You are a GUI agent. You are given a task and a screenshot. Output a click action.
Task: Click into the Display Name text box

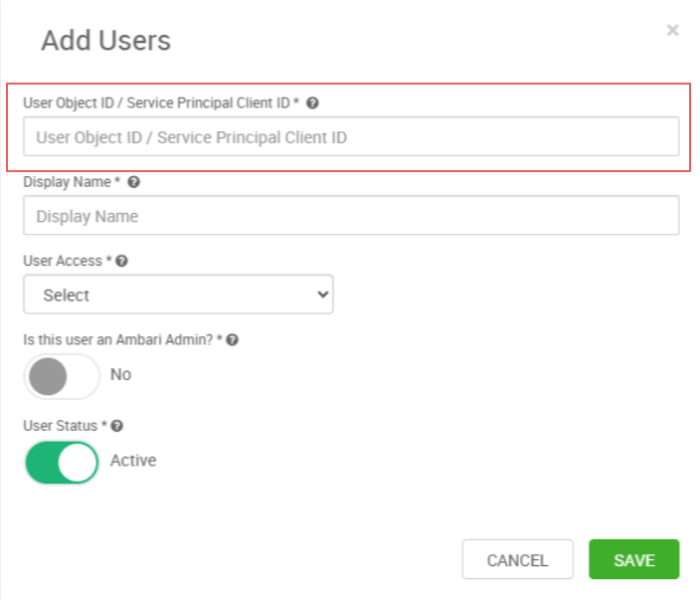(351, 216)
